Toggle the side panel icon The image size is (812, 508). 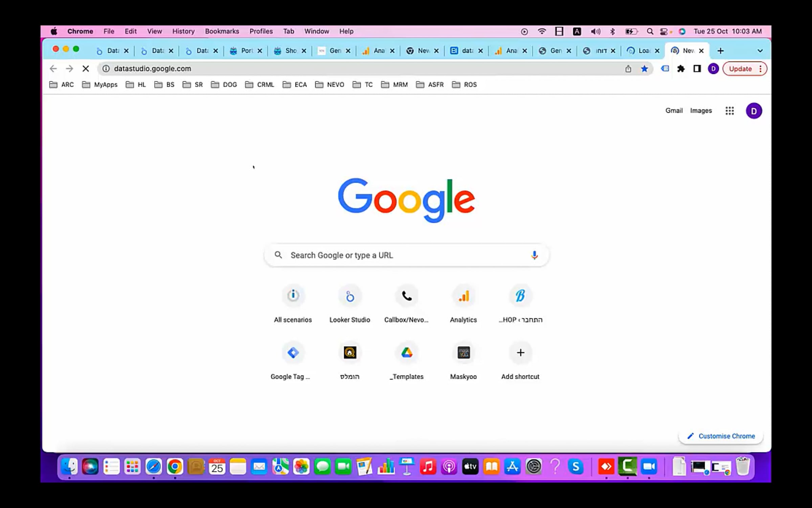click(x=697, y=69)
